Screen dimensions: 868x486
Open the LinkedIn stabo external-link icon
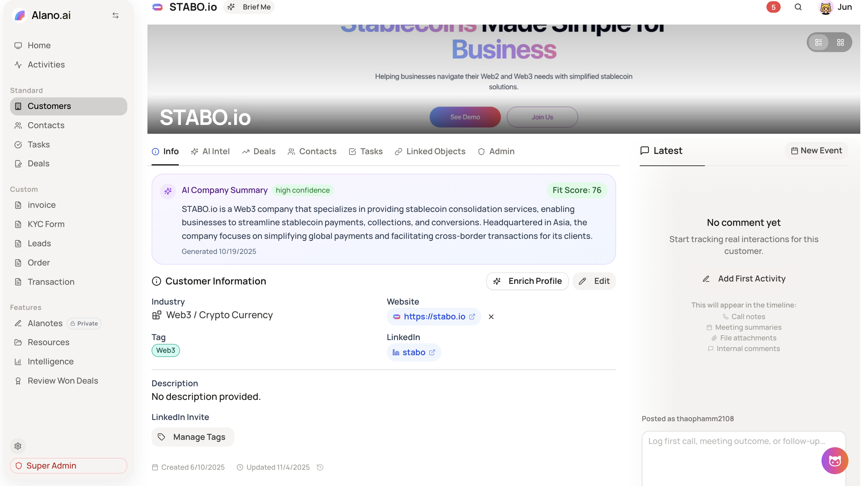click(x=432, y=352)
